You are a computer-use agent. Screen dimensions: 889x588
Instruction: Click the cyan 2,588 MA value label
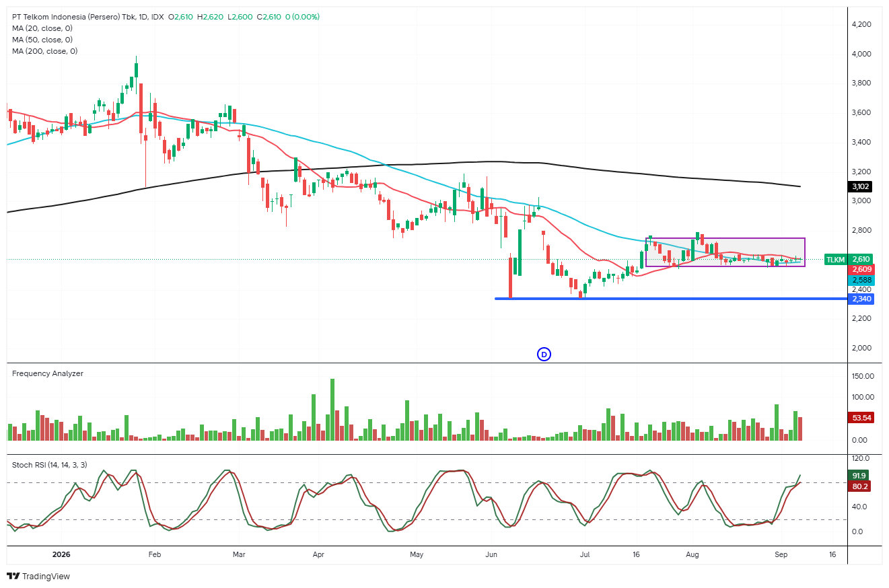coord(861,280)
